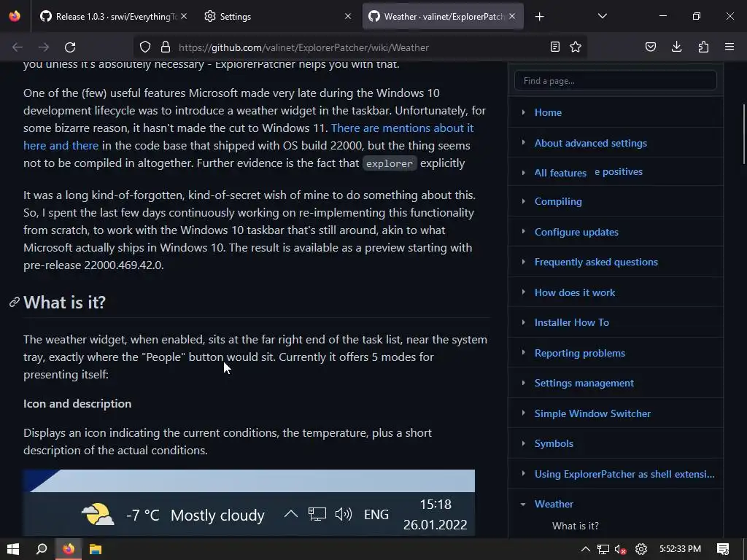Close the Release 1.0.3 tab
The height and width of the screenshot is (560, 747).
pos(184,16)
